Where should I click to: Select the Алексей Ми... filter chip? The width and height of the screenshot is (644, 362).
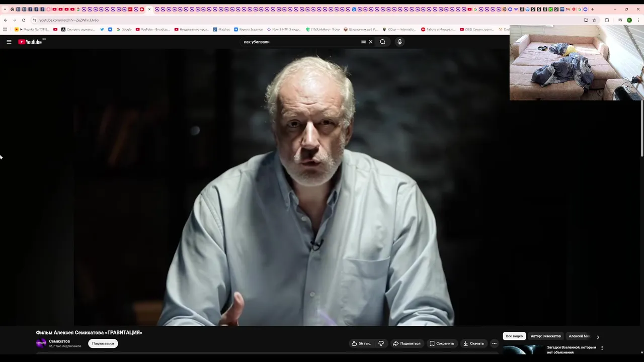coord(579,336)
